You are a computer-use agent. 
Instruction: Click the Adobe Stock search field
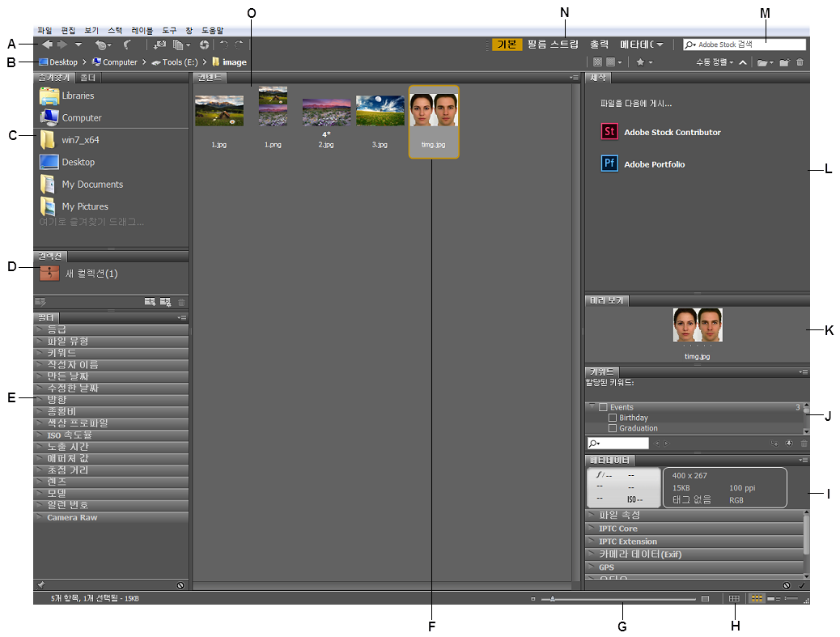click(x=745, y=45)
